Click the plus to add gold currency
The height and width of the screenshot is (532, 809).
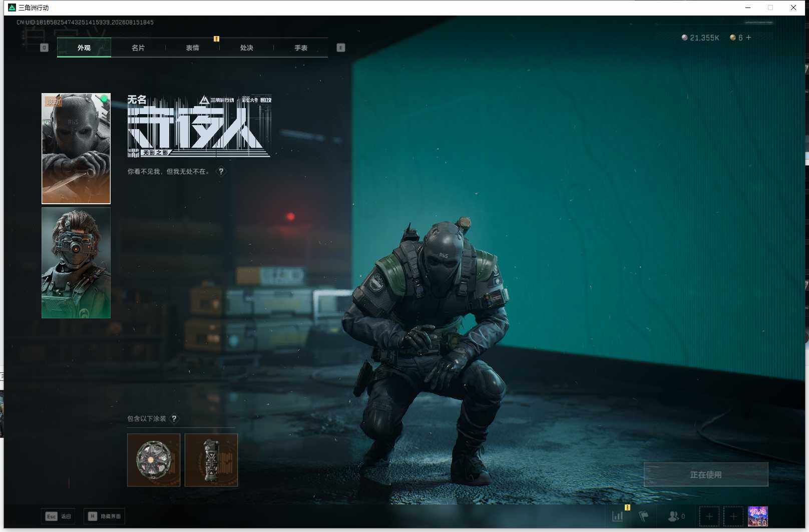tap(749, 38)
